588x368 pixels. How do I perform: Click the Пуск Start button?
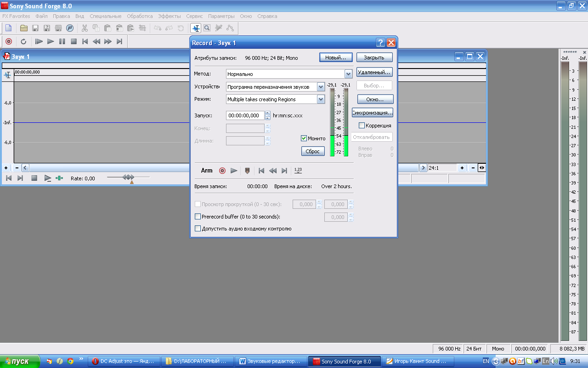pos(19,362)
